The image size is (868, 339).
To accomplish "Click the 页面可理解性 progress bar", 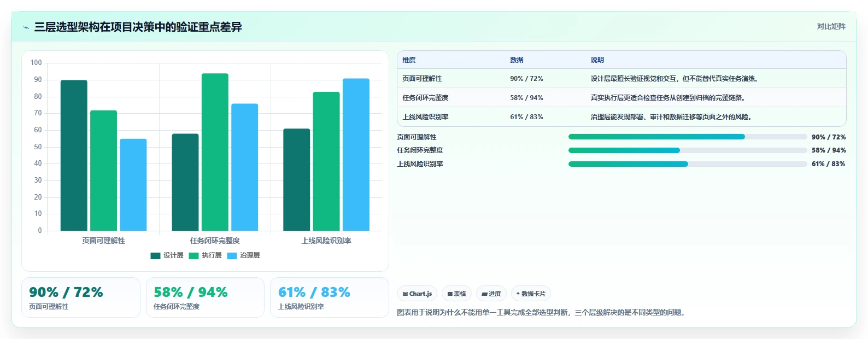I will (688, 137).
